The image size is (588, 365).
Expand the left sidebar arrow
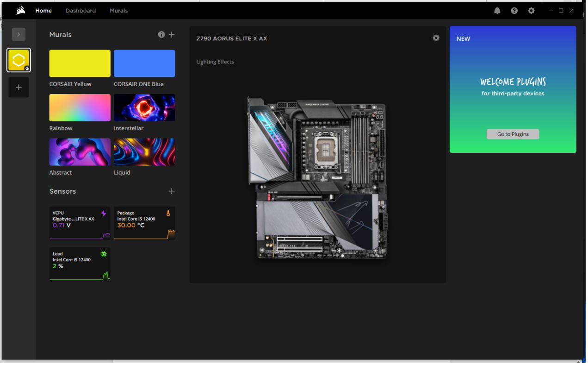pyautogui.click(x=19, y=34)
